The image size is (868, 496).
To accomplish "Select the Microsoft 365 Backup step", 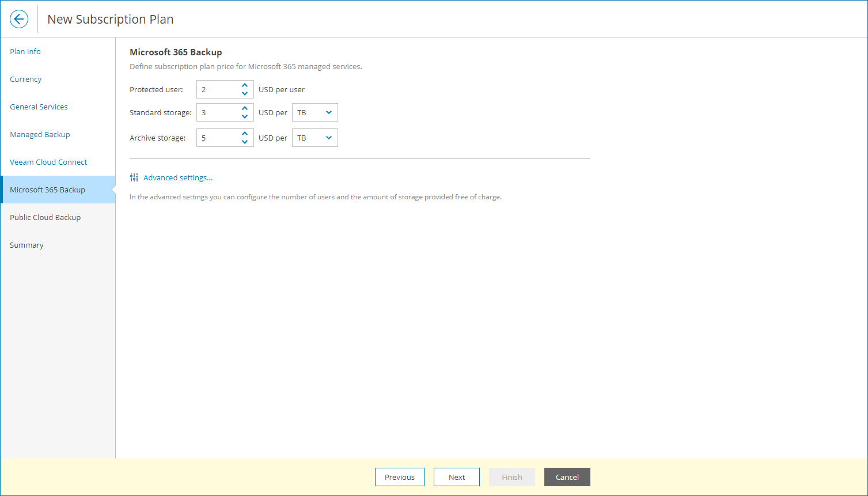I will (58, 190).
